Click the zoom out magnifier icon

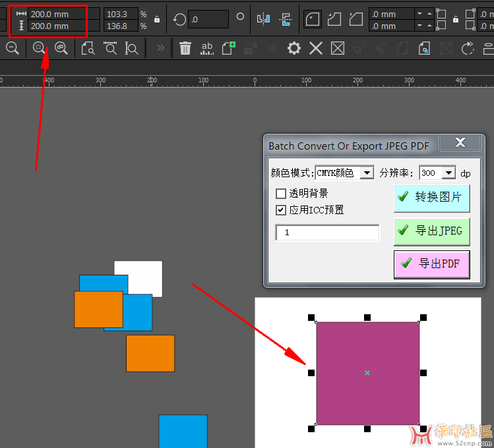(x=13, y=48)
